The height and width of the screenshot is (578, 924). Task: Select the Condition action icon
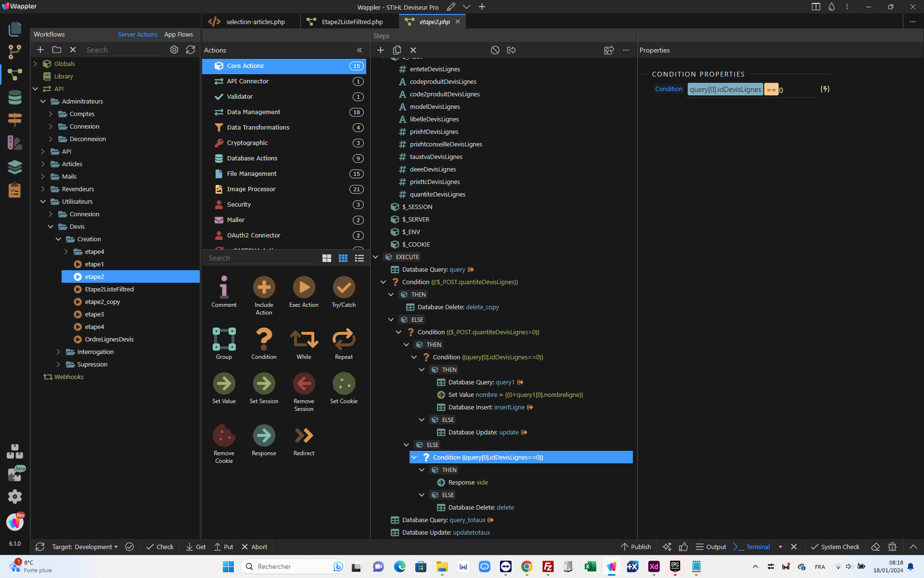pyautogui.click(x=264, y=339)
